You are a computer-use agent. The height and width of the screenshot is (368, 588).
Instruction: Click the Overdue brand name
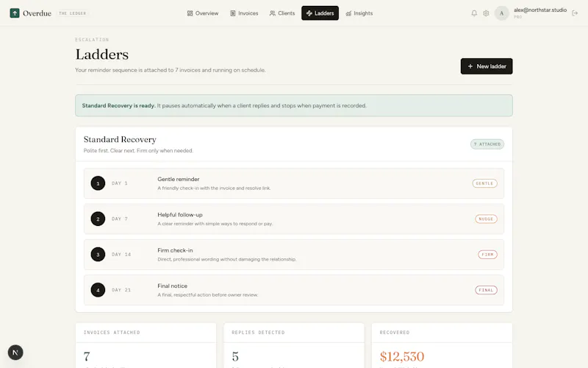point(37,13)
